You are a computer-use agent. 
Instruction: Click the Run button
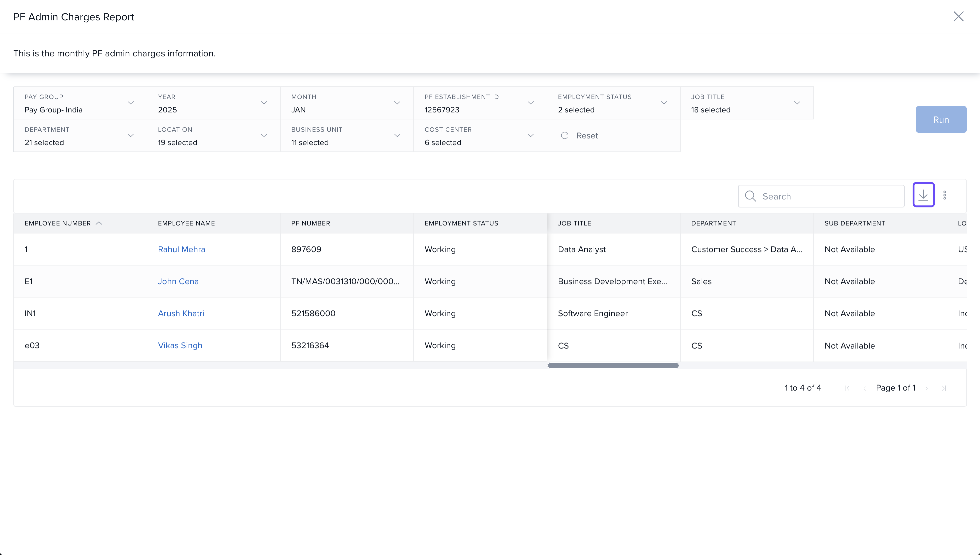point(941,119)
